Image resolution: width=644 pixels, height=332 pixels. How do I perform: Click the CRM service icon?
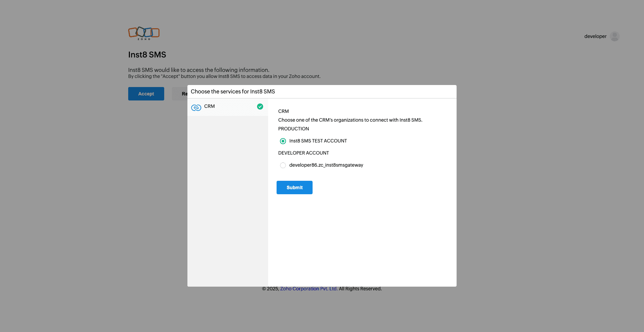coord(196,108)
